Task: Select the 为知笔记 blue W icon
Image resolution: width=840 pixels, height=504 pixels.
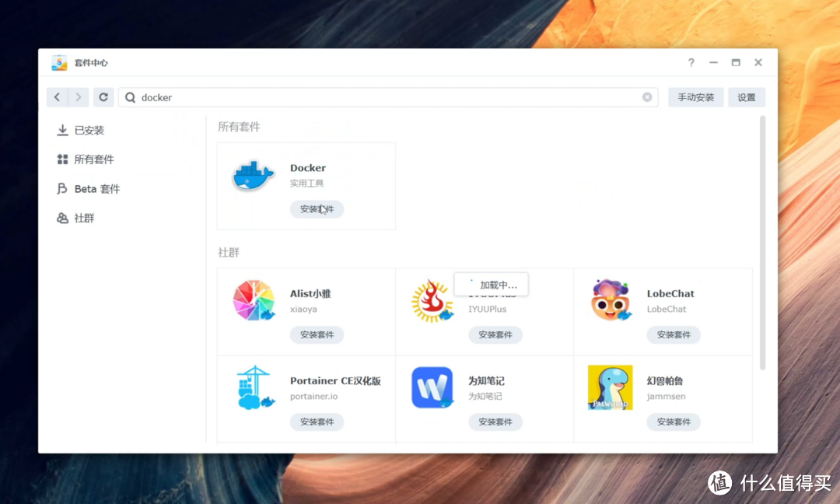Action: [x=432, y=387]
